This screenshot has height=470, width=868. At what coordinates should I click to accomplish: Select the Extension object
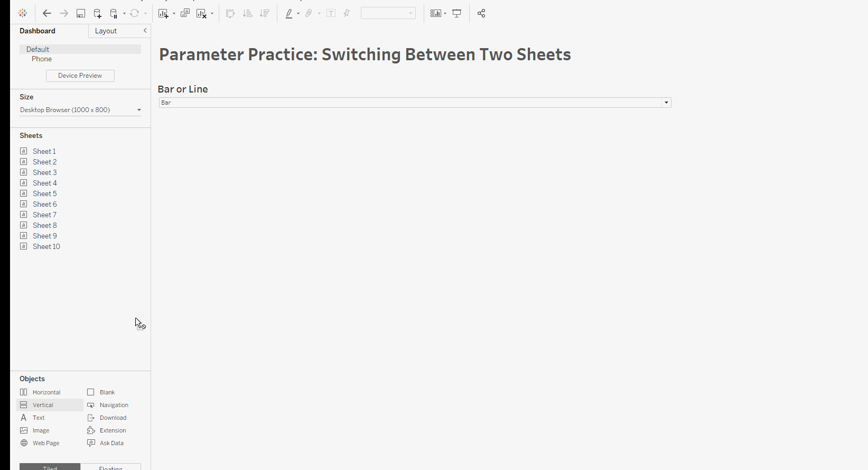pos(113,430)
